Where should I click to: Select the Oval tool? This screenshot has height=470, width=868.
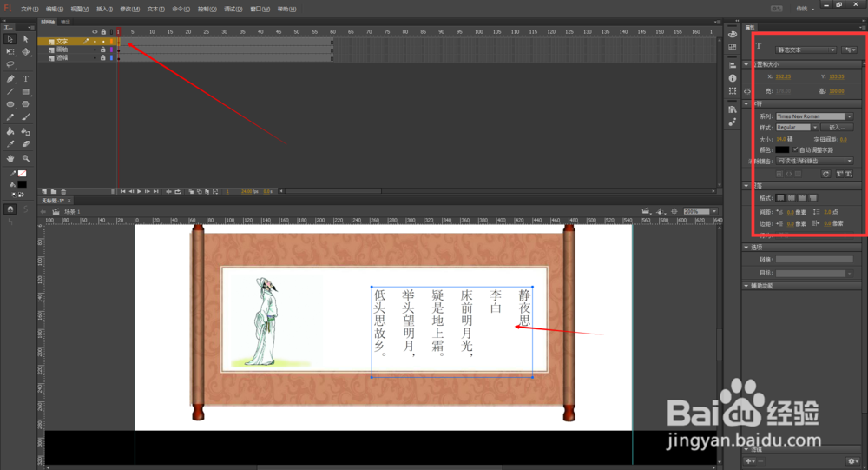pyautogui.click(x=10, y=104)
